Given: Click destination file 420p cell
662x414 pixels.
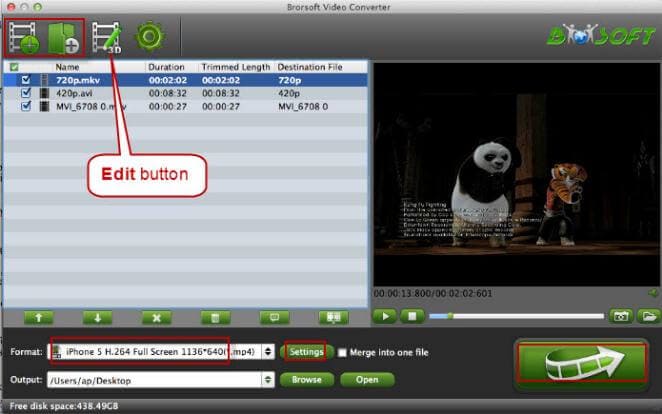Looking at the screenshot, I should click(289, 93).
